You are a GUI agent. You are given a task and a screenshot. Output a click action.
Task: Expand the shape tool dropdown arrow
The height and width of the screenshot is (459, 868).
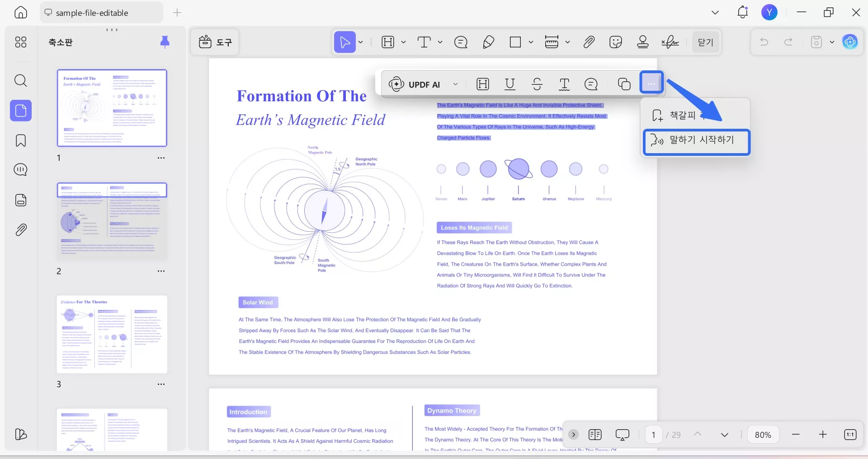(x=531, y=42)
